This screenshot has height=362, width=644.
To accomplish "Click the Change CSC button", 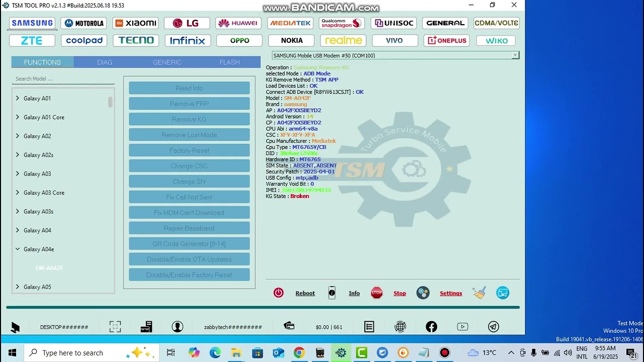I will pos(189,166).
